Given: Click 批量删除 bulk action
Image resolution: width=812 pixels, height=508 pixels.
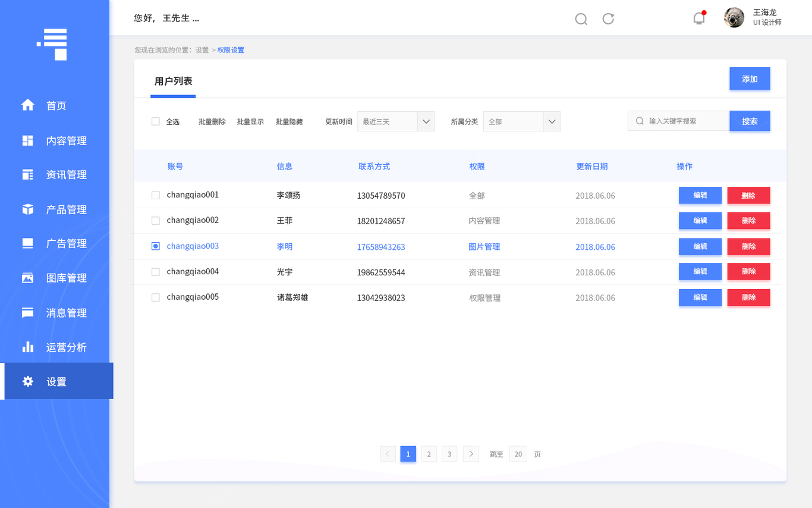Looking at the screenshot, I should click(212, 121).
